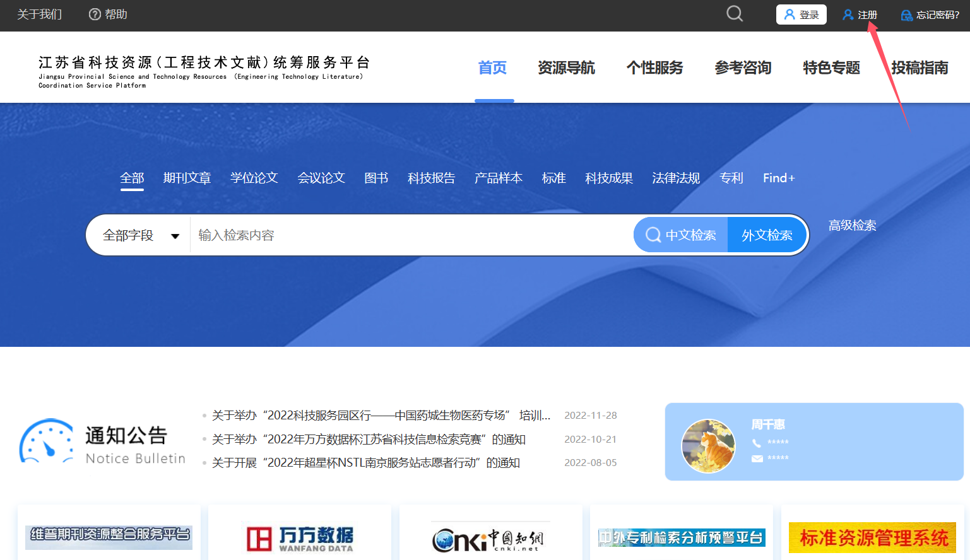Click the user avatar cat picture
Image resolution: width=970 pixels, height=560 pixels.
tap(708, 446)
